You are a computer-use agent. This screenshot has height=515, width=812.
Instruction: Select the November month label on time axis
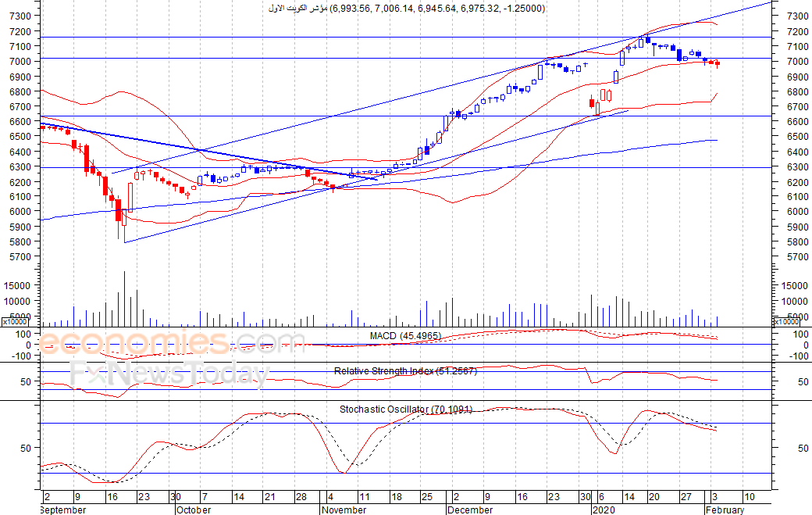click(344, 510)
